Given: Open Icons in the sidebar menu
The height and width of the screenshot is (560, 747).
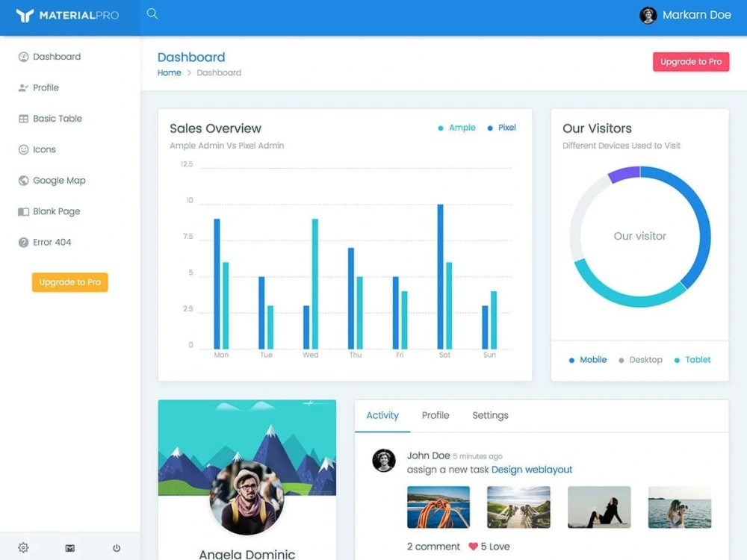Looking at the screenshot, I should 44,149.
